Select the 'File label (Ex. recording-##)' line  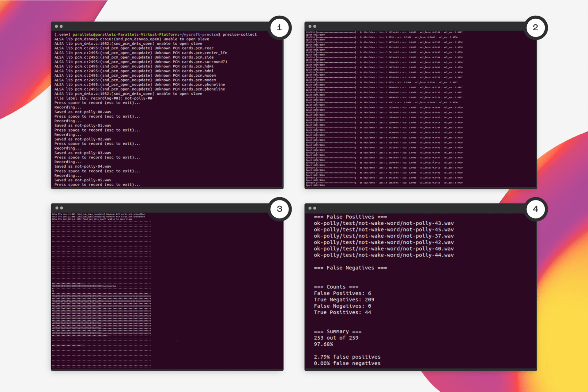[103, 98]
